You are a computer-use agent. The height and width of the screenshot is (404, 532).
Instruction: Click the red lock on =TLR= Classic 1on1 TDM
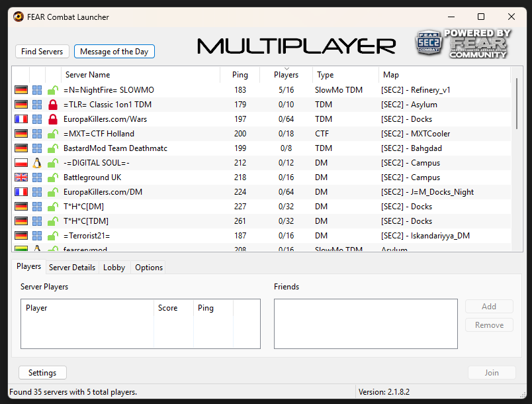coord(53,105)
